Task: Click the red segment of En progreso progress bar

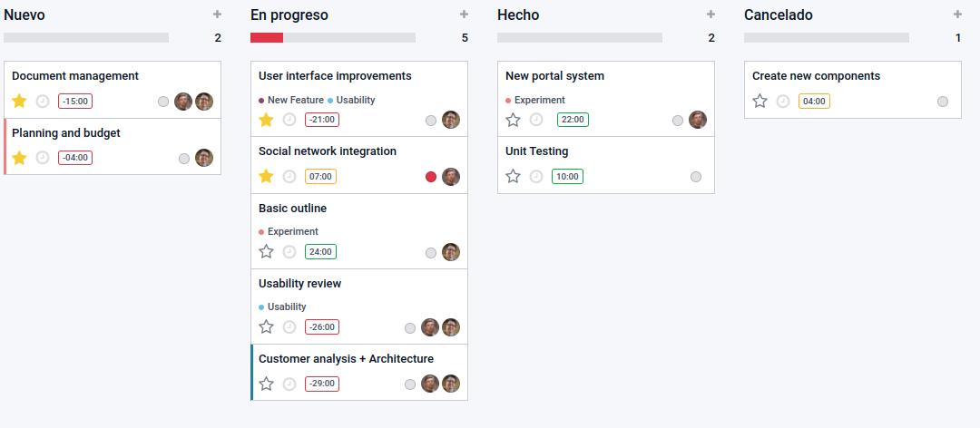Action: (267, 37)
